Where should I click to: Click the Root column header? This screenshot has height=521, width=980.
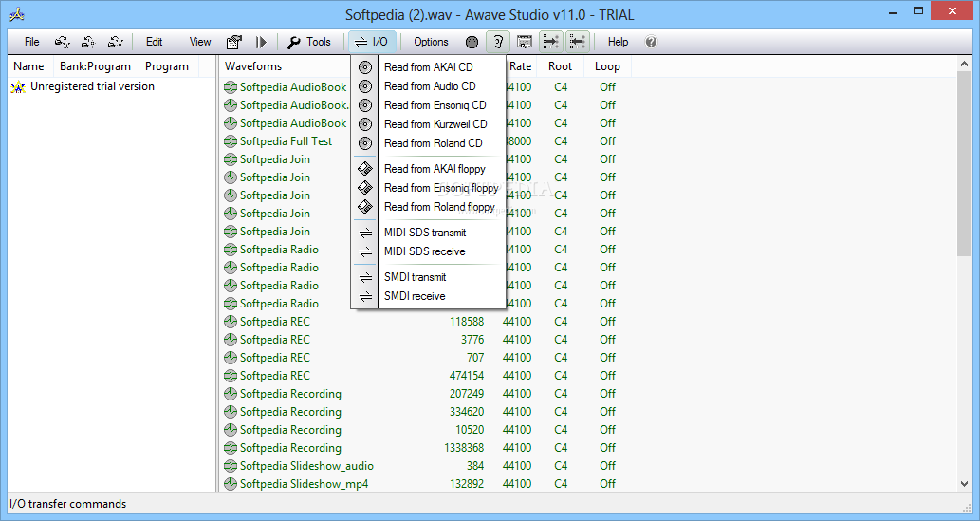[561, 66]
